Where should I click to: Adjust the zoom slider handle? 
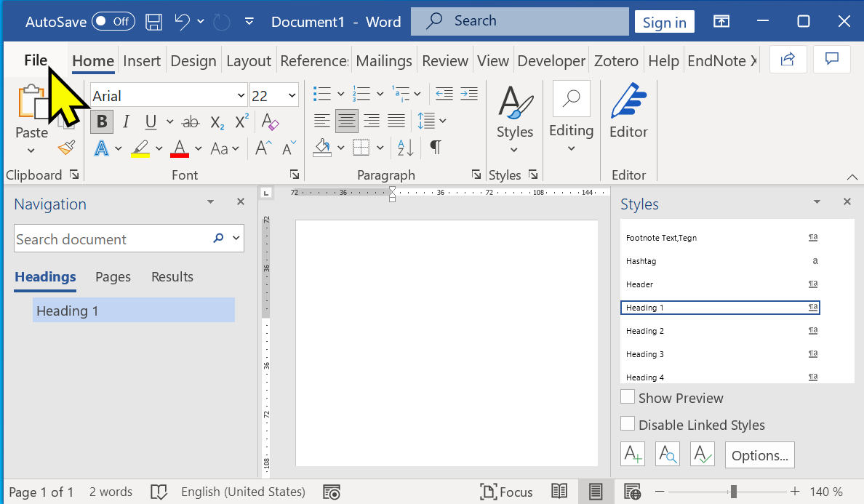(733, 492)
